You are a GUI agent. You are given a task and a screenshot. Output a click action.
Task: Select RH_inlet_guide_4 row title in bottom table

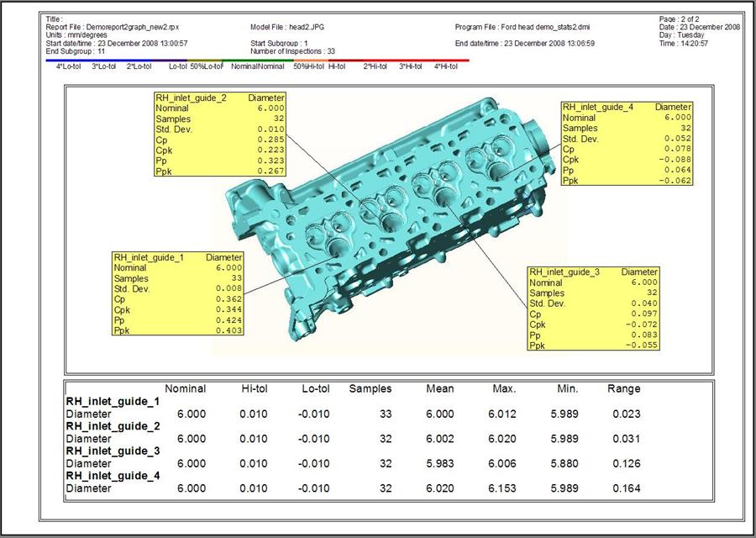pos(112,476)
